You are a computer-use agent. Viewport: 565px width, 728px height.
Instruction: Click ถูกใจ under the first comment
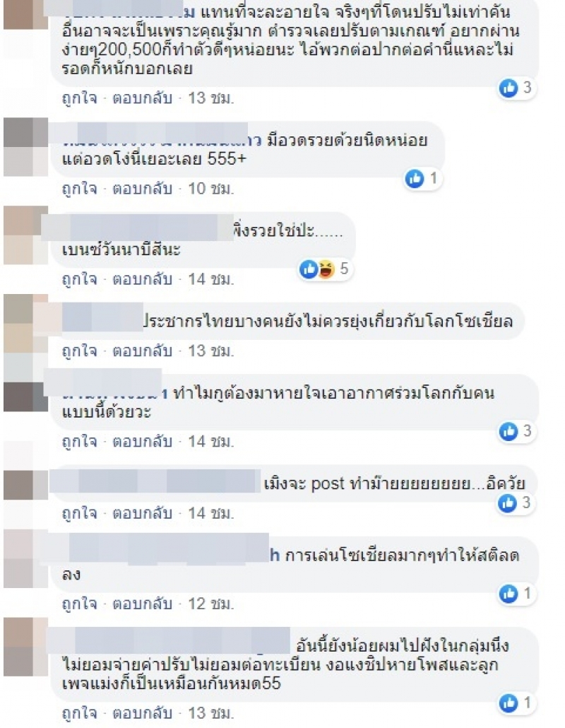pyautogui.click(x=79, y=98)
